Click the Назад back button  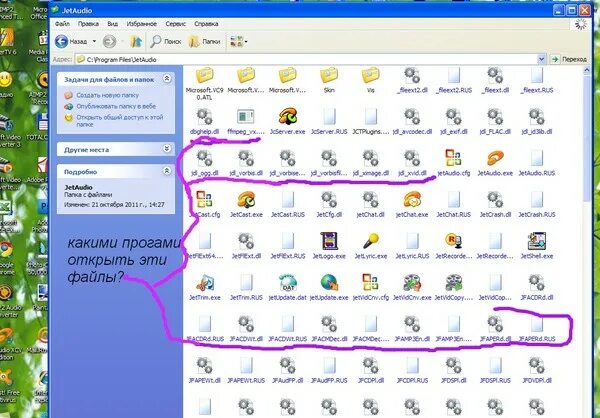point(72,41)
